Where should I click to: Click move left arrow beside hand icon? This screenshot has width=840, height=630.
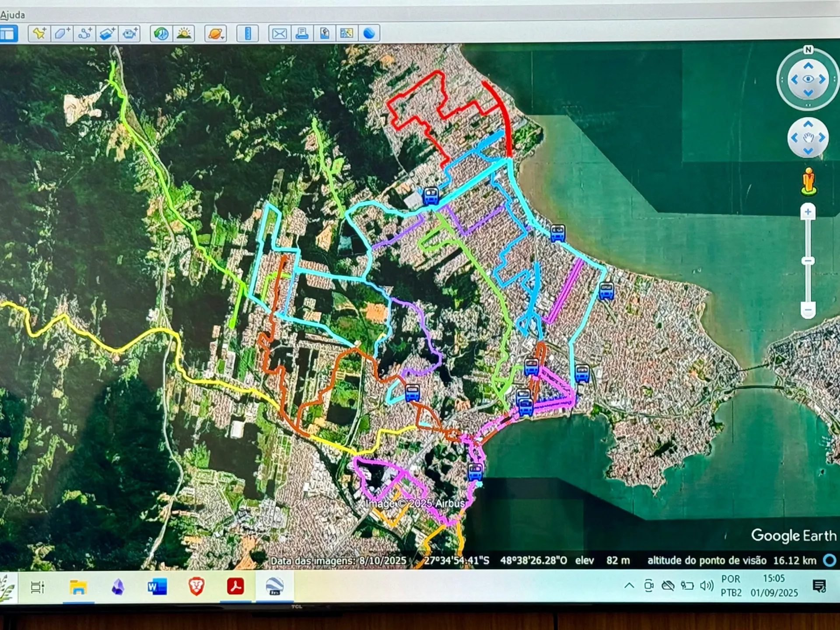(x=794, y=138)
